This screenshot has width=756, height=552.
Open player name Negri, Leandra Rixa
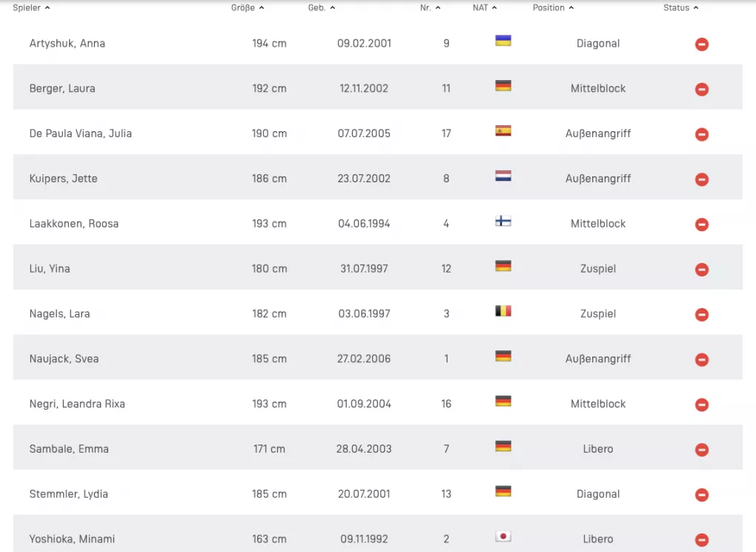tap(77, 404)
